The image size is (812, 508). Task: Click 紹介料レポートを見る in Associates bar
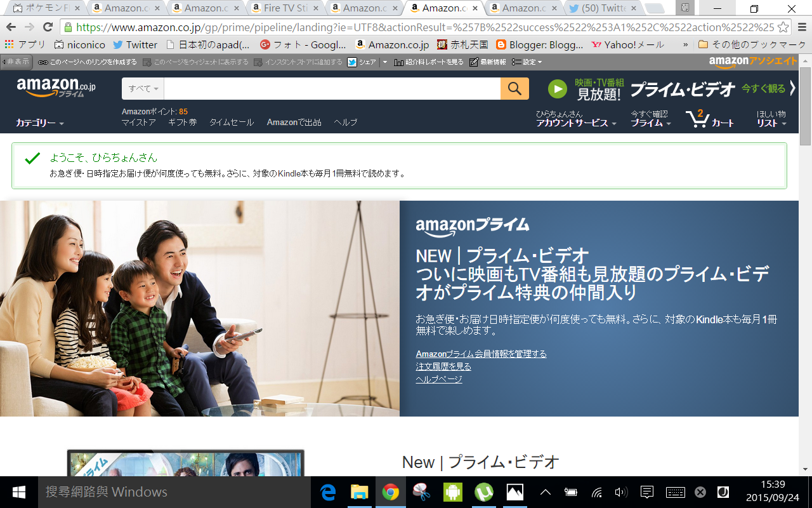coord(429,62)
